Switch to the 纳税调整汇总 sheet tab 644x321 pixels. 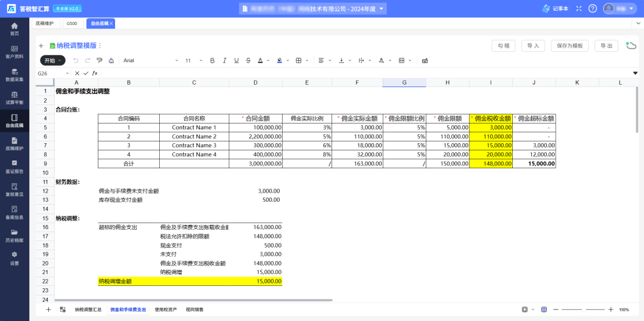pyautogui.click(x=88, y=310)
